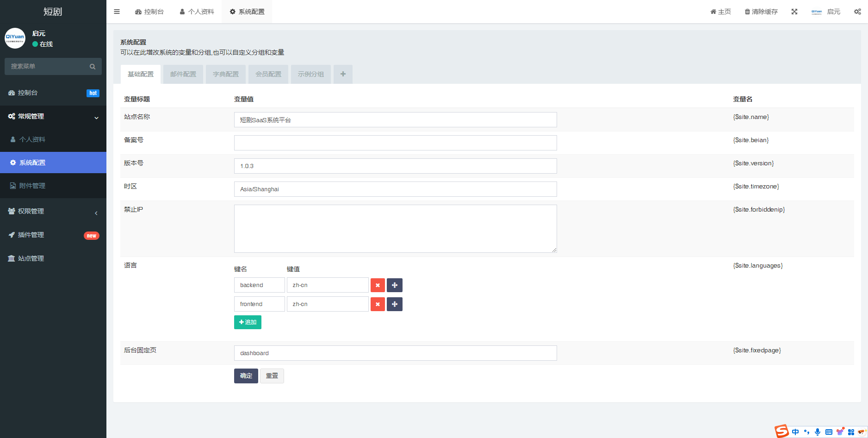Click the move handle for frontend row
The width and height of the screenshot is (868, 438).
pyautogui.click(x=394, y=304)
